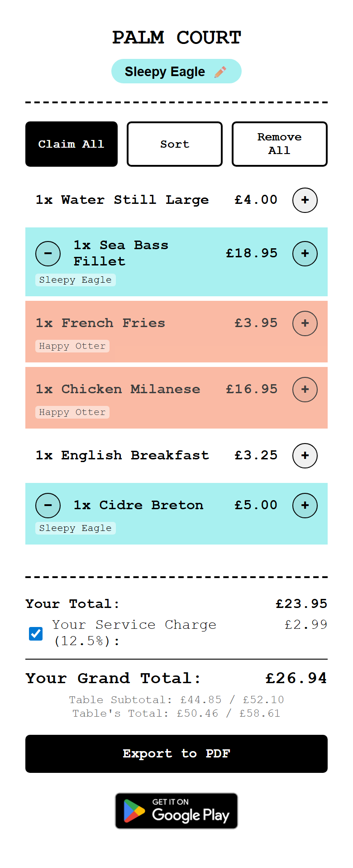Open the Get it on Google Play badge

(x=176, y=811)
